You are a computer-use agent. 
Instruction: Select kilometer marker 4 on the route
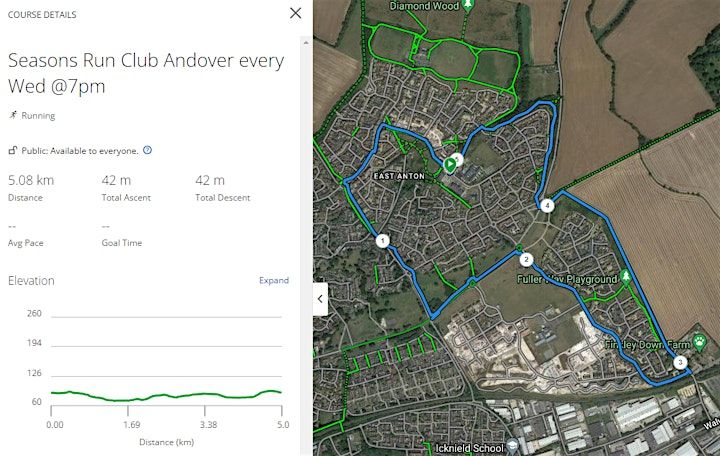546,206
